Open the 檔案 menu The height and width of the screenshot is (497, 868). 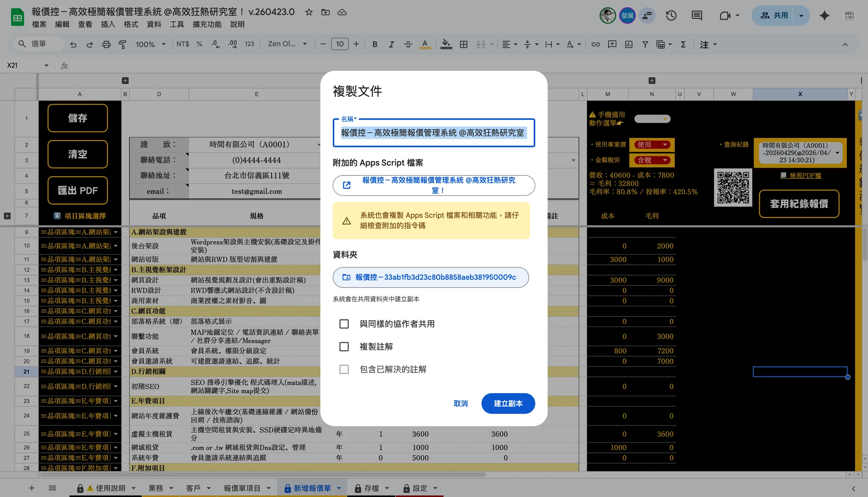[x=39, y=24]
